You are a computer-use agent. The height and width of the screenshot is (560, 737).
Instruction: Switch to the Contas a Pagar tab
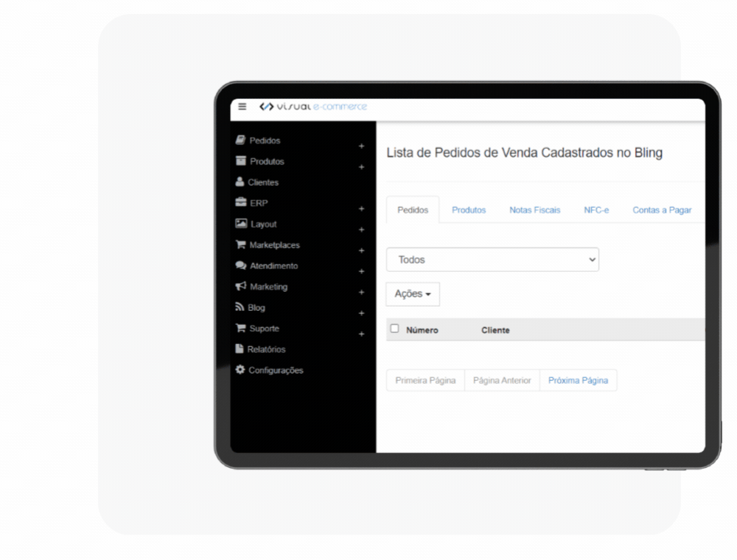[x=661, y=210]
